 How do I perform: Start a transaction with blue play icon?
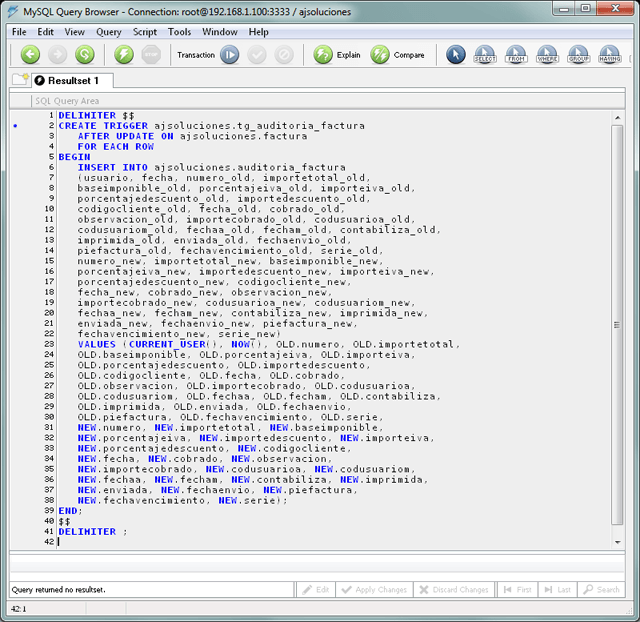pyautogui.click(x=229, y=55)
